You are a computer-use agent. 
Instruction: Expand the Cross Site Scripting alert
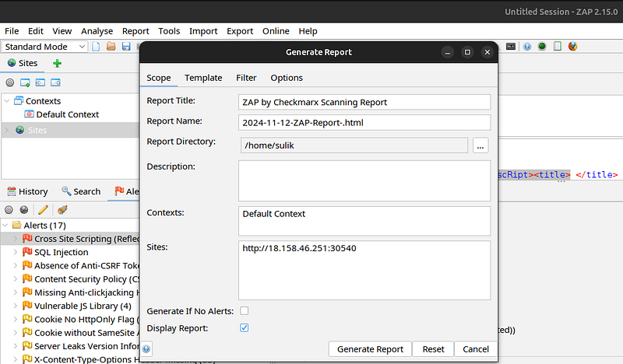[16, 239]
